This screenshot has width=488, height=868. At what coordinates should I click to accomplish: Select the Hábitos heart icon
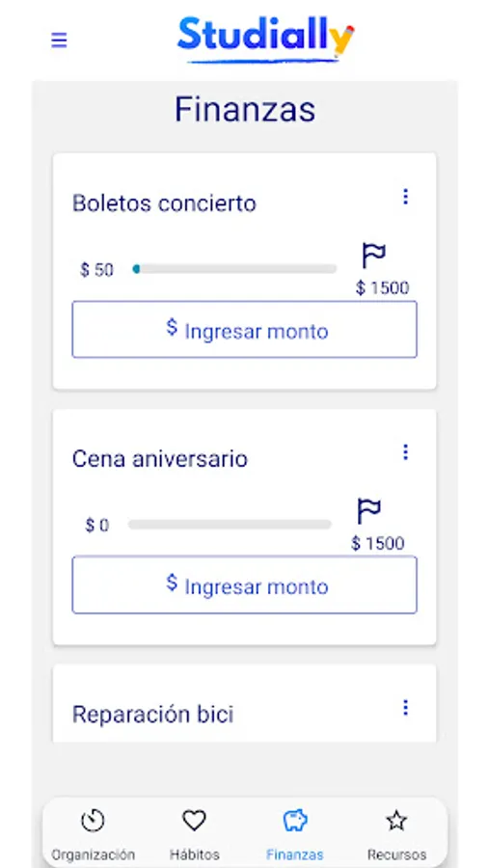(x=194, y=821)
